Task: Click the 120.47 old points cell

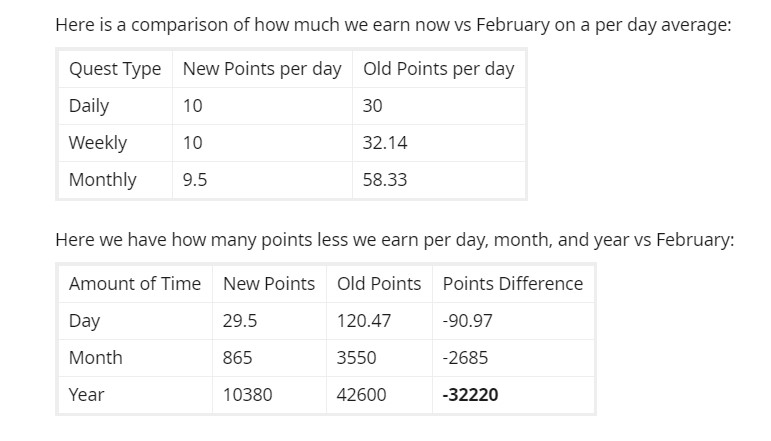Action: tap(364, 321)
